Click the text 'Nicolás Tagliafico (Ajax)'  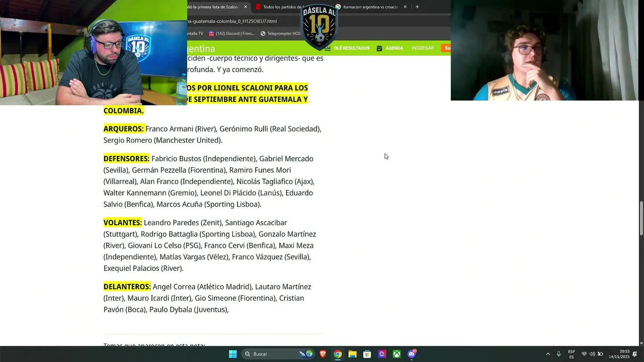tap(275, 181)
